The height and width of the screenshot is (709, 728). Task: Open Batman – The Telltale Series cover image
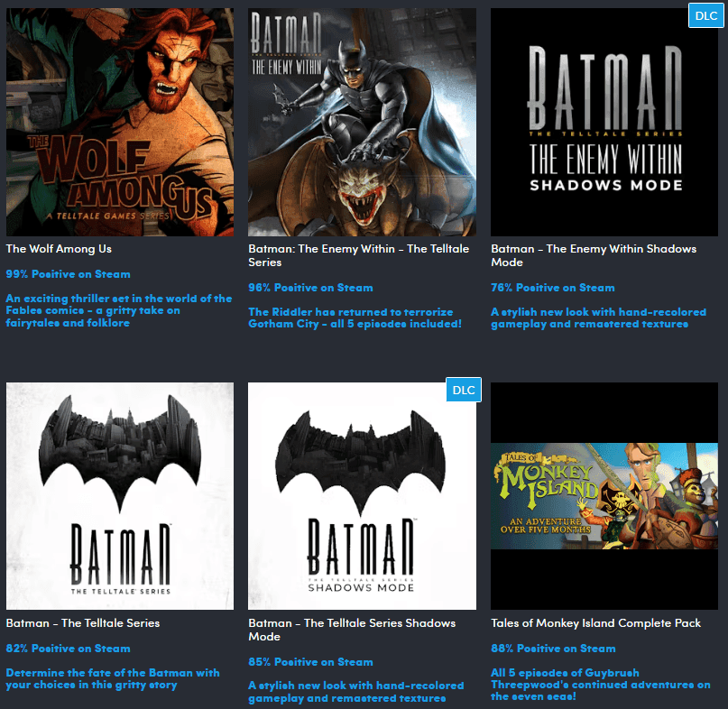pos(120,496)
